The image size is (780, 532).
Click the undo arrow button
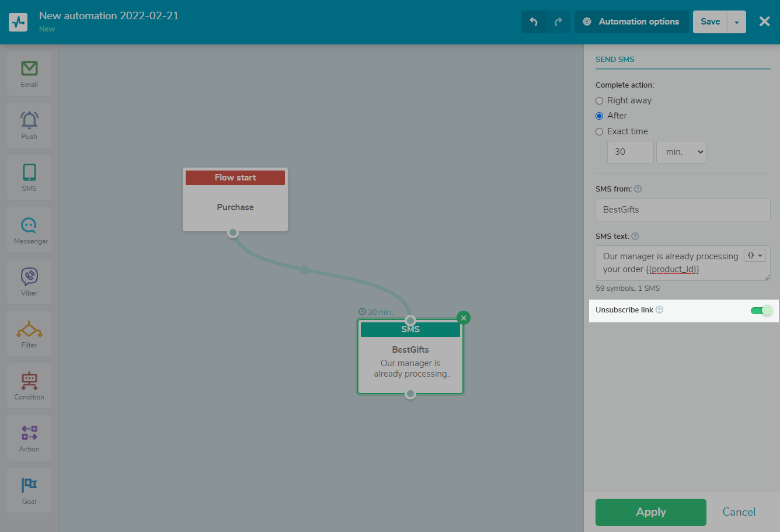pos(534,22)
